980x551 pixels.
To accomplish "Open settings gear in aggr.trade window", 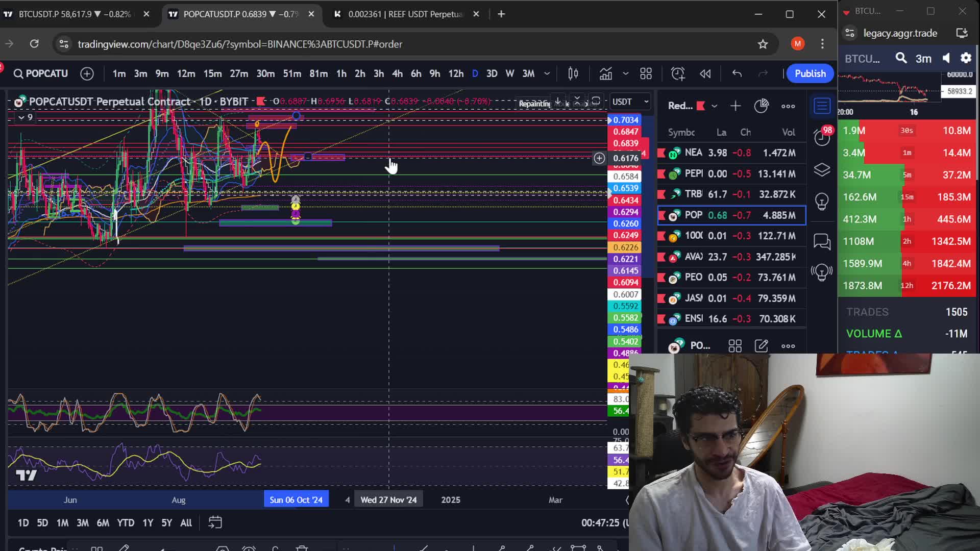I will pyautogui.click(x=966, y=58).
